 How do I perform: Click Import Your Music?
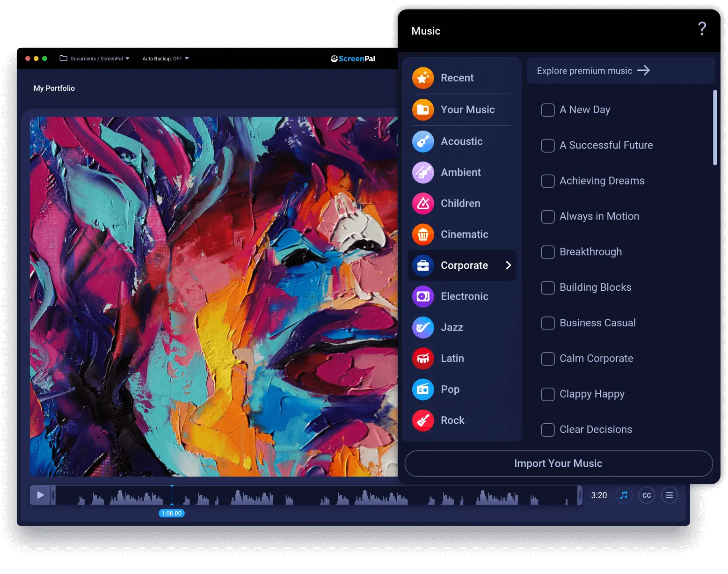pos(558,464)
